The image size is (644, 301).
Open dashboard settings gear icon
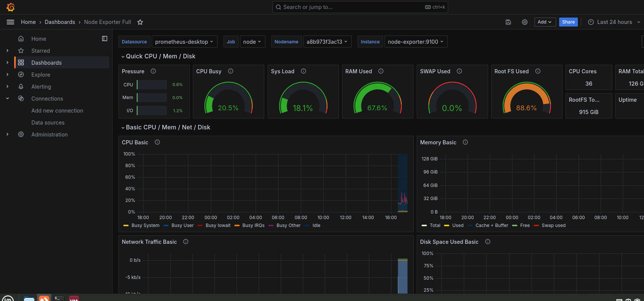coord(525,22)
